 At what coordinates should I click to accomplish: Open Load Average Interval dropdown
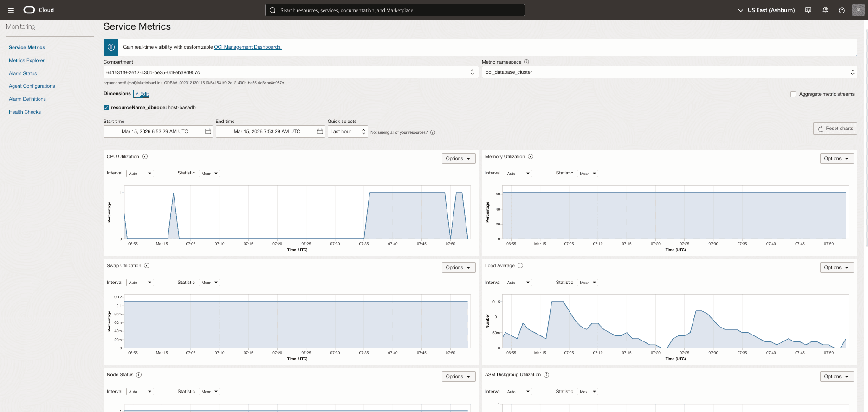tap(518, 283)
